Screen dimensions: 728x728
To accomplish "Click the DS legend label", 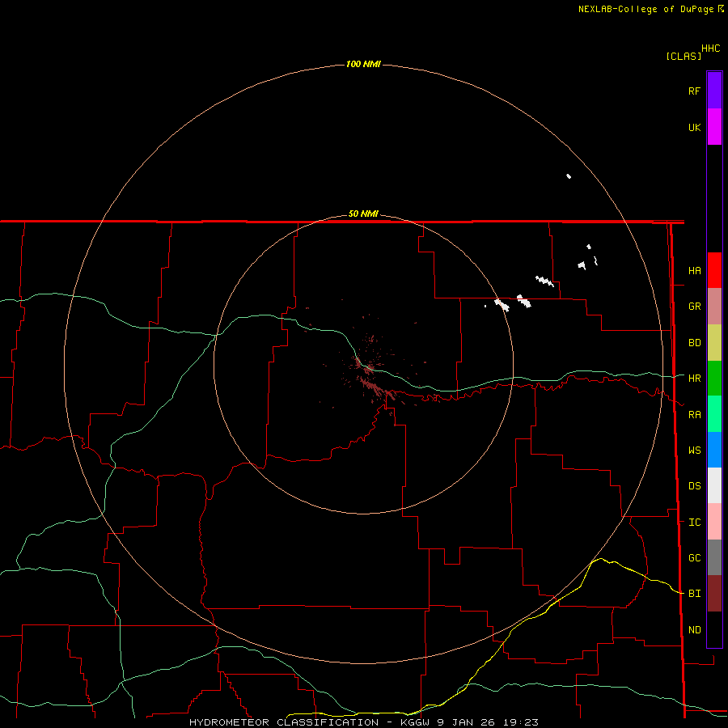I will pyautogui.click(x=694, y=485).
